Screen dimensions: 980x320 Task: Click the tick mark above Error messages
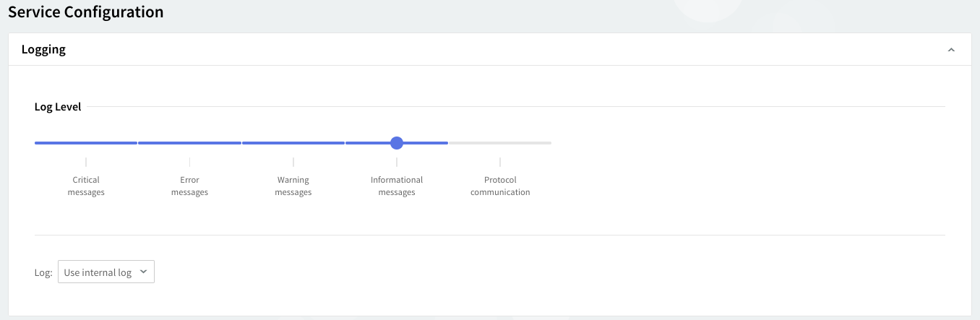click(x=189, y=163)
